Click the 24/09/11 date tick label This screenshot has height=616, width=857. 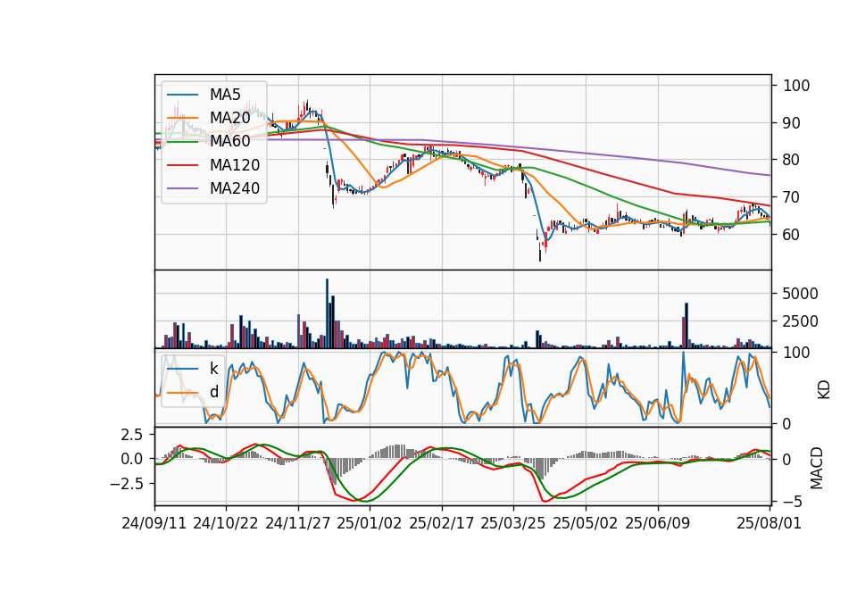154,523
